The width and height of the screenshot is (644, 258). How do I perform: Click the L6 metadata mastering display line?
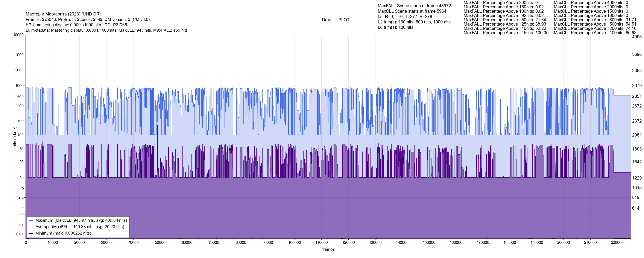[106, 30]
